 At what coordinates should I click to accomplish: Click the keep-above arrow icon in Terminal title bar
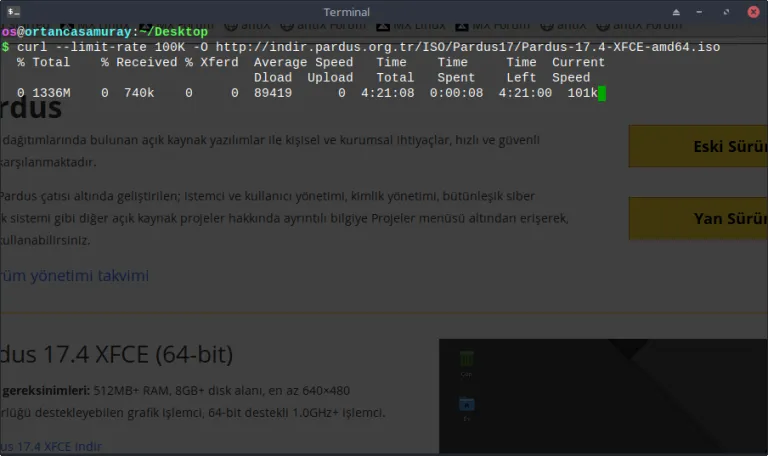pyautogui.click(x=676, y=12)
